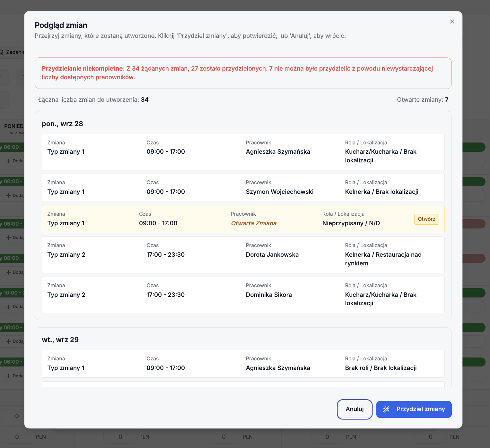This screenshot has width=490, height=448.
Task: Click Agnieszka Szymańska under pon., wrz 28
Action: pyautogui.click(x=278, y=152)
